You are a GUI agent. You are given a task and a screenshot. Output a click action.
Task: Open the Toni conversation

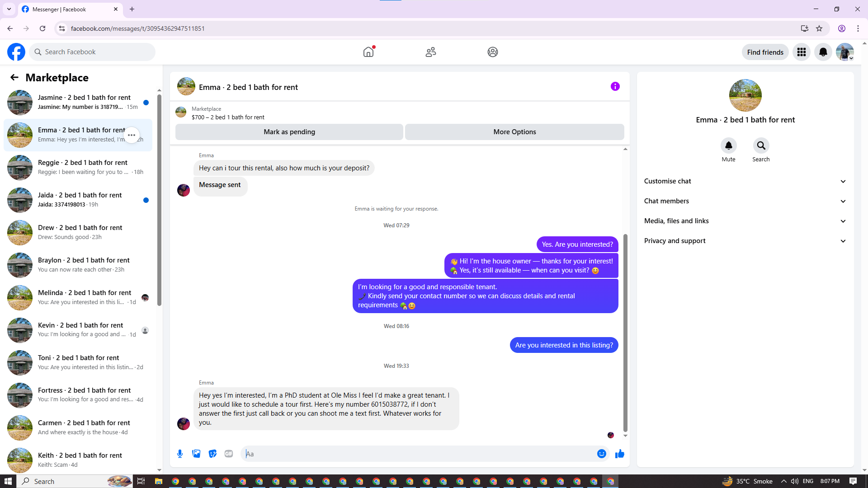click(78, 363)
